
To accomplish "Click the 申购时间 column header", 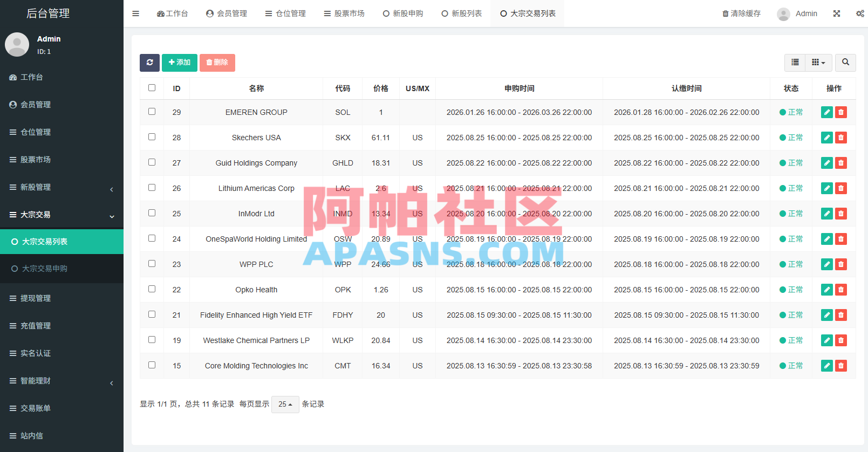I will point(520,88).
